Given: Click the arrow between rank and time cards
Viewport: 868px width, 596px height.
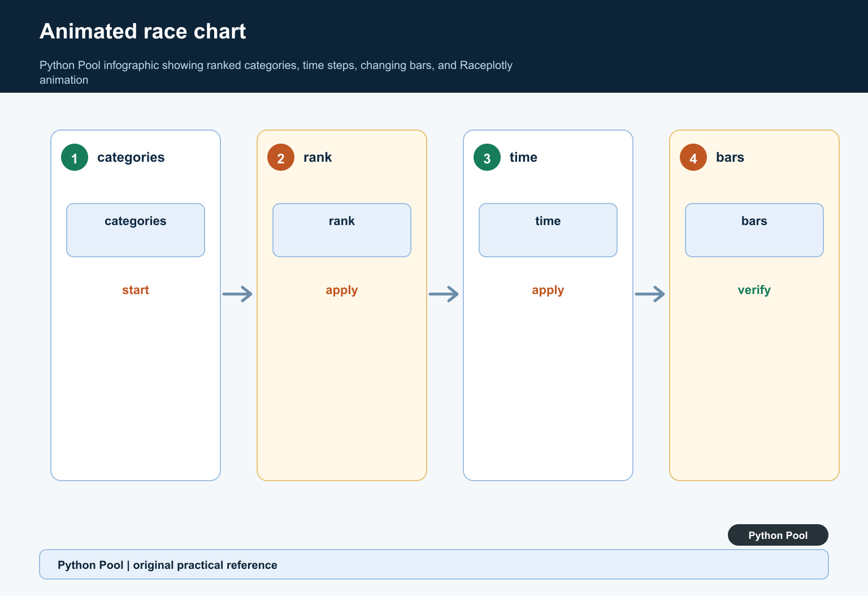Looking at the screenshot, I should tap(444, 294).
